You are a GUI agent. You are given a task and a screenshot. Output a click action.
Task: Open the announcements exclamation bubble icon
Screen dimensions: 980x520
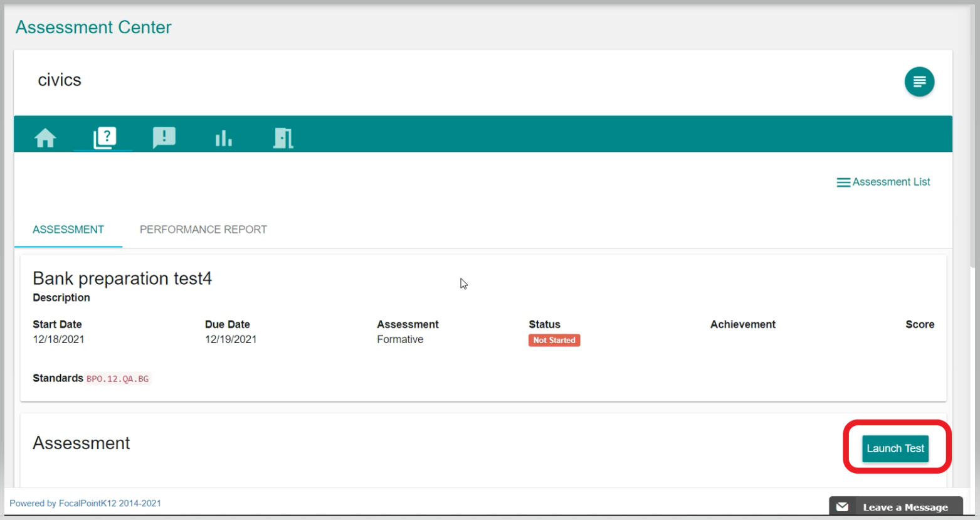point(164,137)
